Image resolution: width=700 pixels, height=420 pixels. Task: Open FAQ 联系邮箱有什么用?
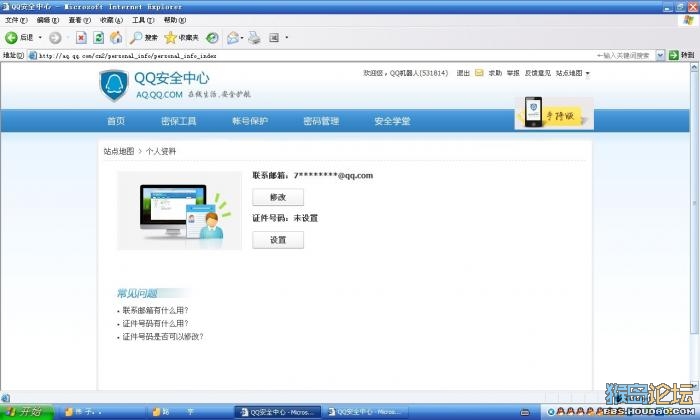155,310
